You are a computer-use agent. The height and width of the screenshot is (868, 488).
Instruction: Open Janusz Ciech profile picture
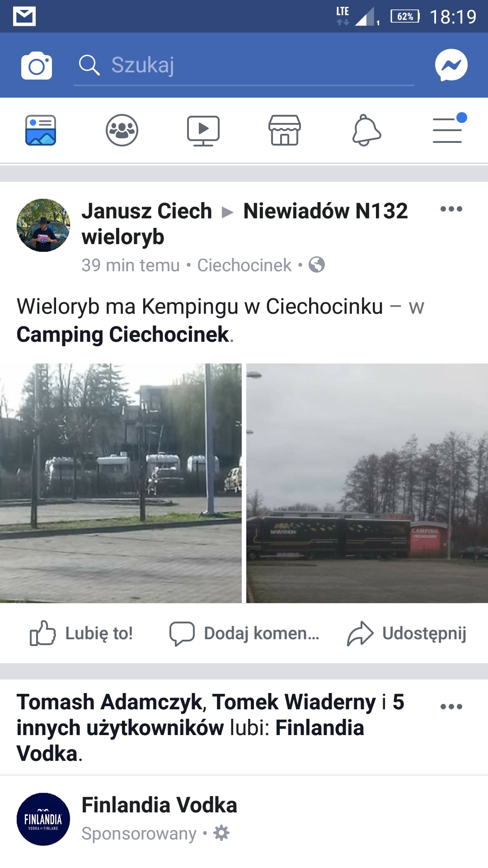43,225
